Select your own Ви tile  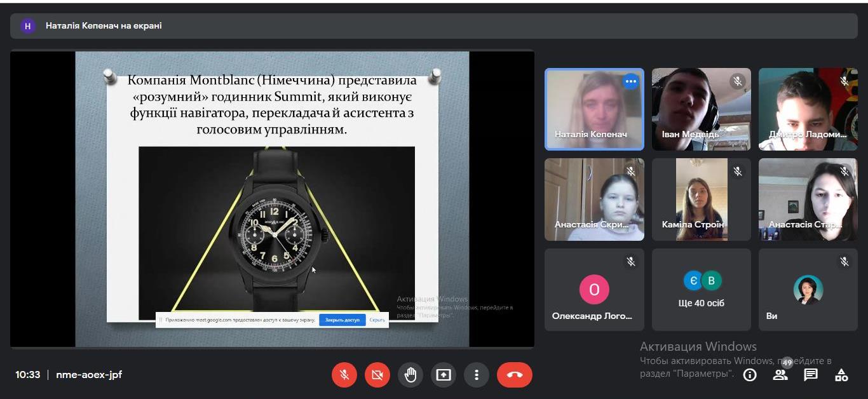pos(808,290)
